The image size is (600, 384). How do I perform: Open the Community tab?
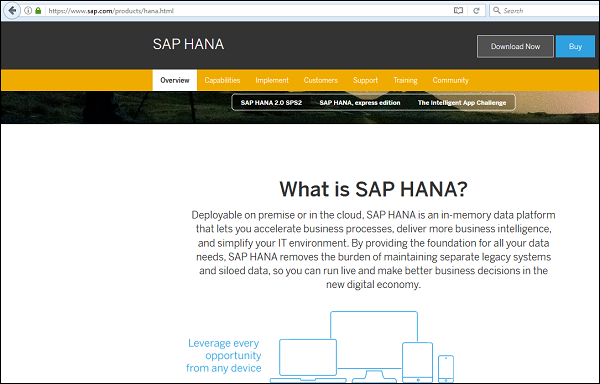pyautogui.click(x=450, y=80)
